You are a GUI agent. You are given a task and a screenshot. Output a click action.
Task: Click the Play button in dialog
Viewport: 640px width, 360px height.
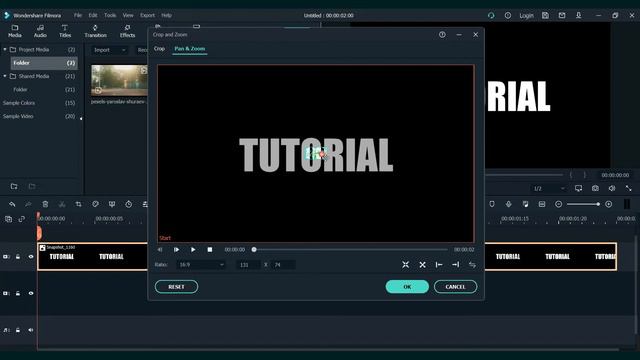click(x=193, y=249)
